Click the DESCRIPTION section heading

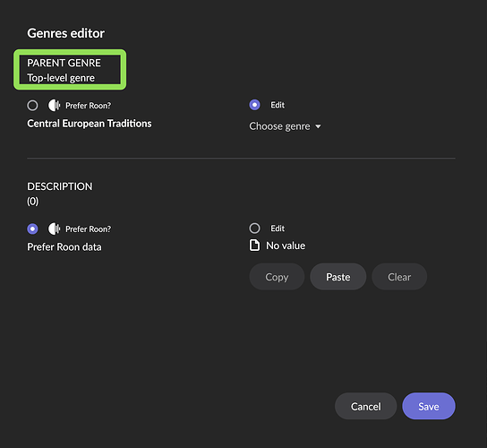60,186
